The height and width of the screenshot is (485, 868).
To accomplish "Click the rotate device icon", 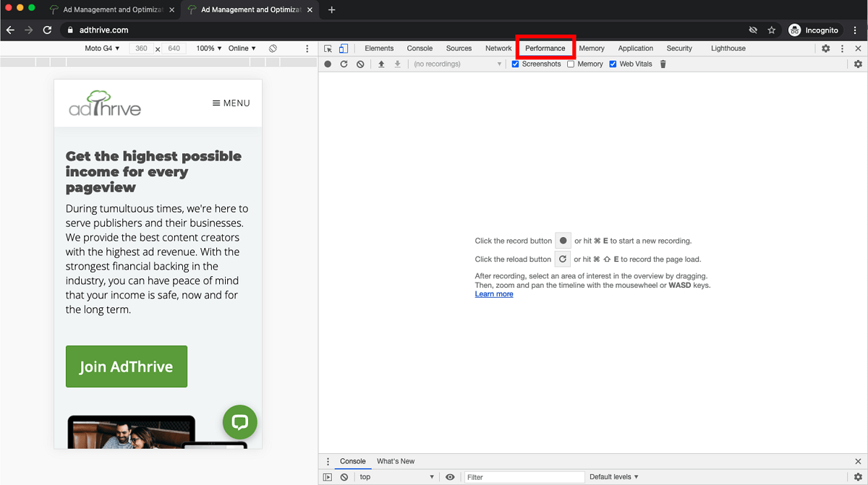I will (273, 48).
